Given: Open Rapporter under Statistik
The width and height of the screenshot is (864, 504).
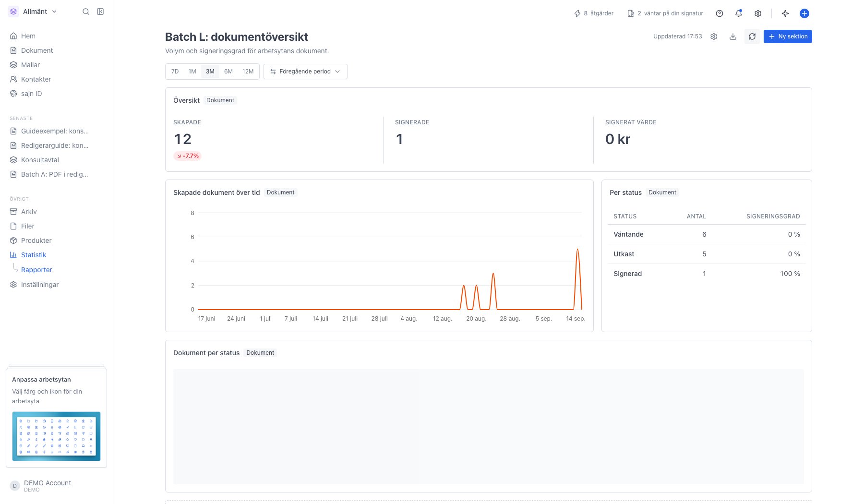Looking at the screenshot, I should [x=36, y=270].
